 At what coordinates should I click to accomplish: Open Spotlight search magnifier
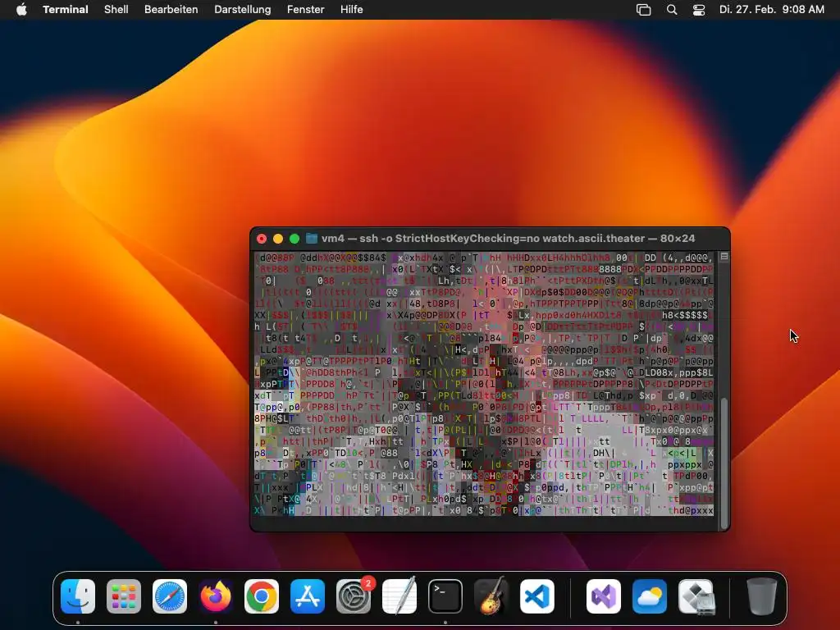pos(672,10)
